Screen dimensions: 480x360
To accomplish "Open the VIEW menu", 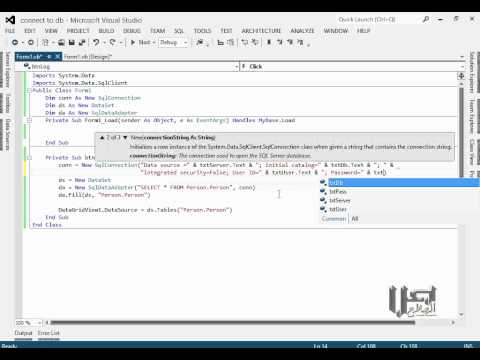I will (51, 31).
